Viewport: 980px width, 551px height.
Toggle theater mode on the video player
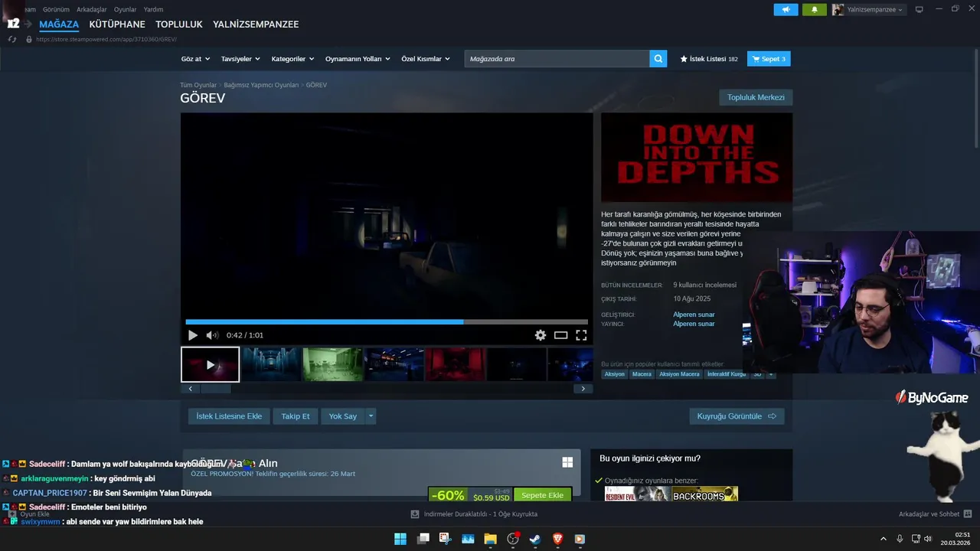point(561,335)
